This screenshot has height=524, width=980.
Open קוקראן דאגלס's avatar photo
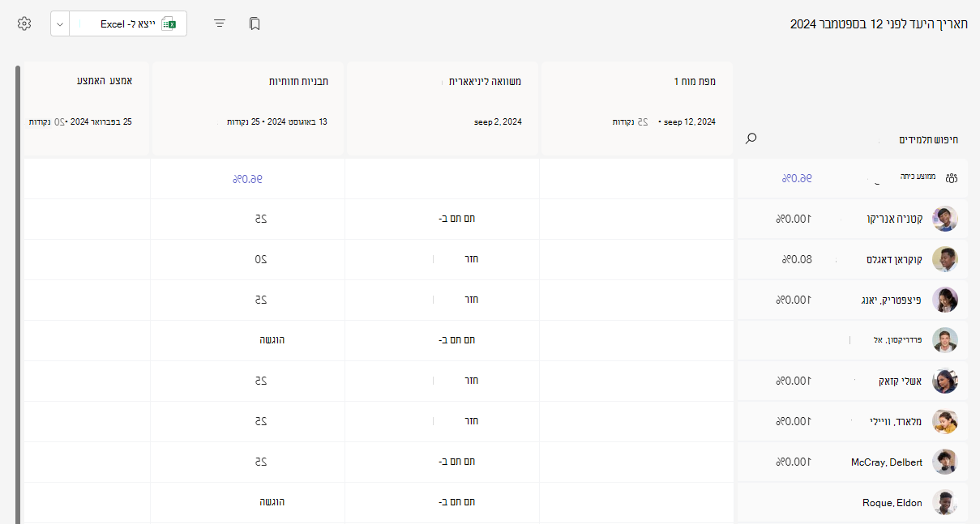pyautogui.click(x=945, y=259)
